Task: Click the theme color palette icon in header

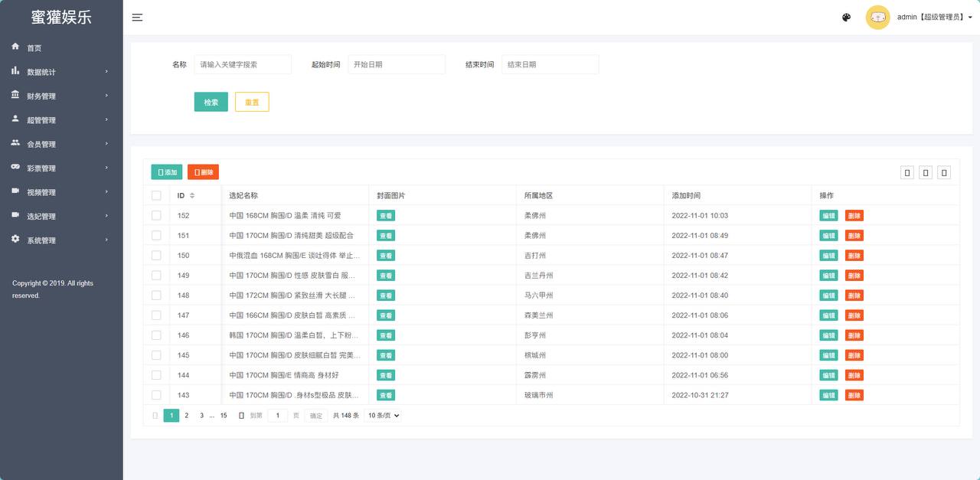Action: tap(846, 17)
